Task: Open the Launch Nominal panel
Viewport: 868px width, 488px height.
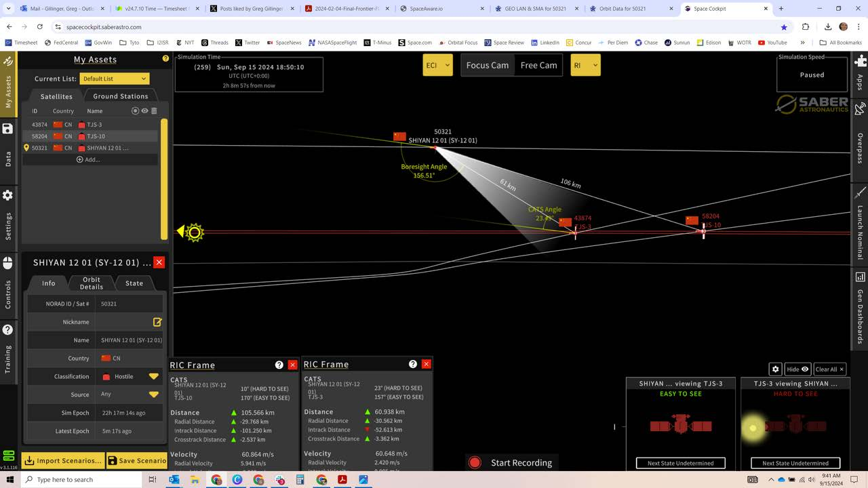Action: pos(861,221)
